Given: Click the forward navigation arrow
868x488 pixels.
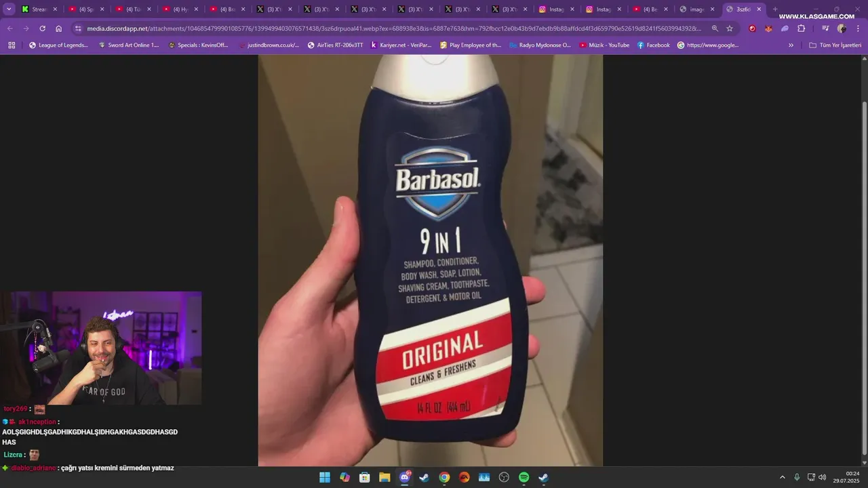Looking at the screenshot, I should tap(26, 28).
